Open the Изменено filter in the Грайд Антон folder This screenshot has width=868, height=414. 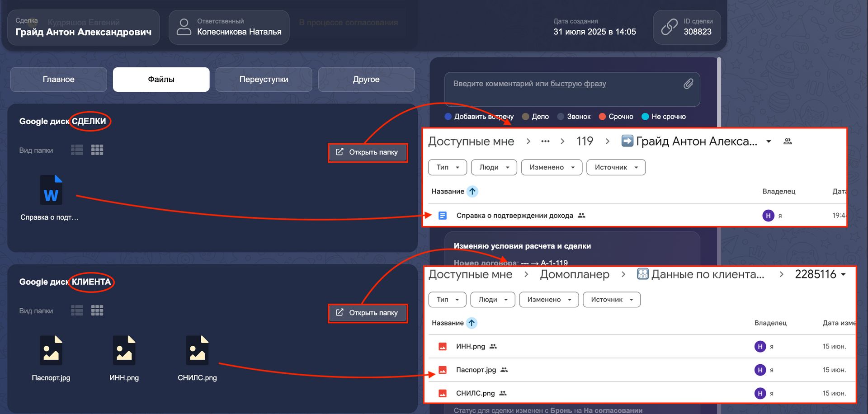552,167
